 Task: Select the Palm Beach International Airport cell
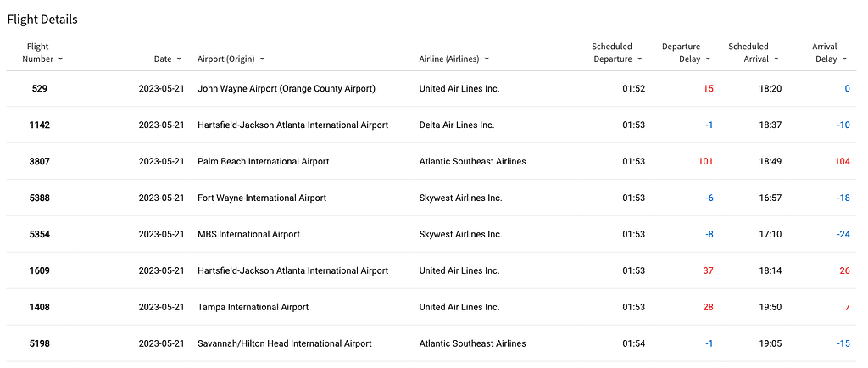click(x=263, y=162)
